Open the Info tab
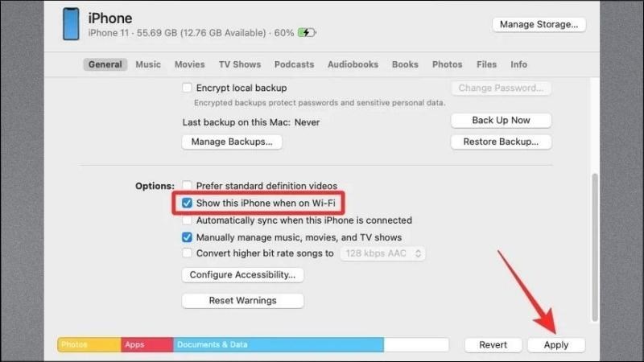 pos(518,64)
